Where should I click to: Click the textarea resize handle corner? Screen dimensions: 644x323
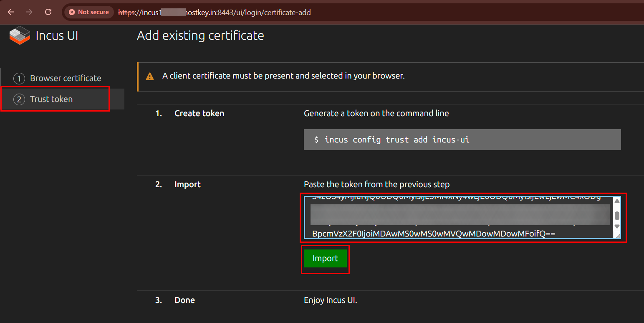[x=617, y=236]
